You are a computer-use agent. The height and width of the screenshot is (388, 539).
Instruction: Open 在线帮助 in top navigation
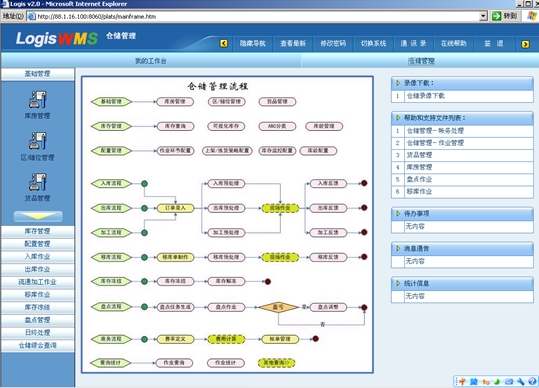coord(454,43)
